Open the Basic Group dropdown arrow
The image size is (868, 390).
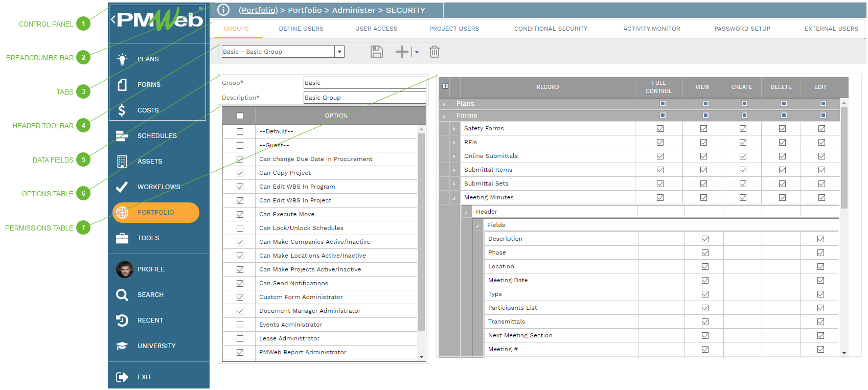point(339,52)
